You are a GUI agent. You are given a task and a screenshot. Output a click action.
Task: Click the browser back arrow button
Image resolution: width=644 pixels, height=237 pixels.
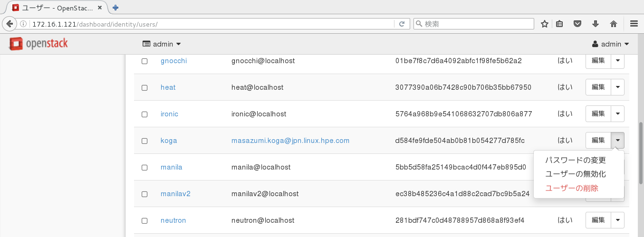(x=9, y=24)
